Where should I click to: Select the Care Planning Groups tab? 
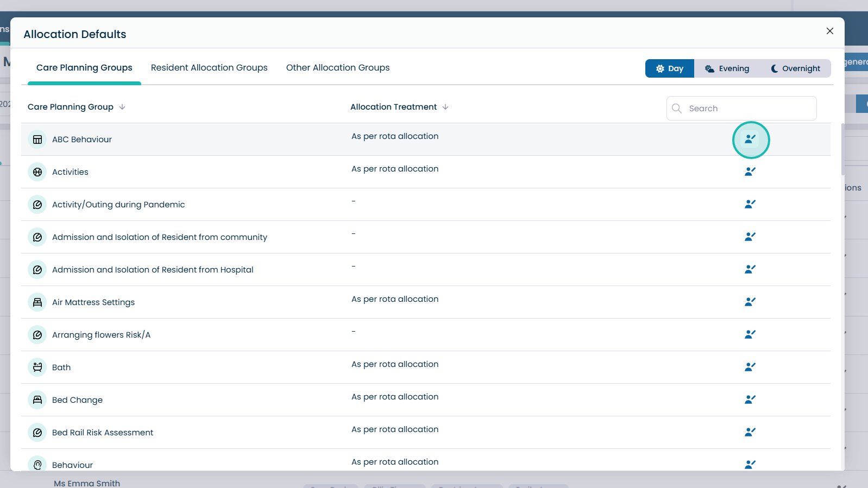84,68
